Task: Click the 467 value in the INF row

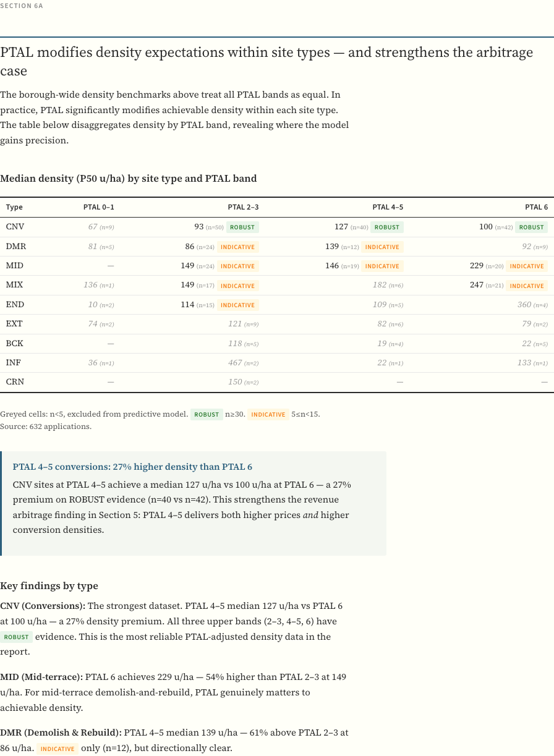Action: pos(235,363)
